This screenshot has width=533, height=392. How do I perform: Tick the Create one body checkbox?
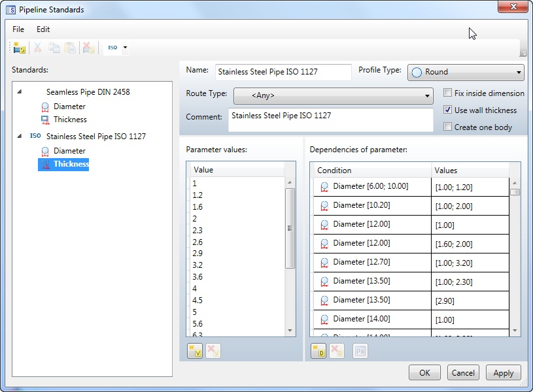pos(448,127)
